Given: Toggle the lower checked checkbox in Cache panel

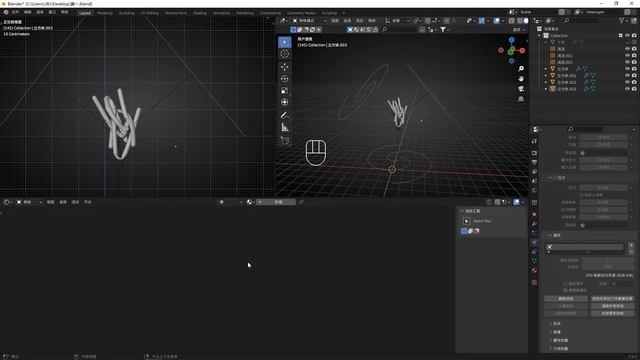Looking at the screenshot, I should point(565,290).
